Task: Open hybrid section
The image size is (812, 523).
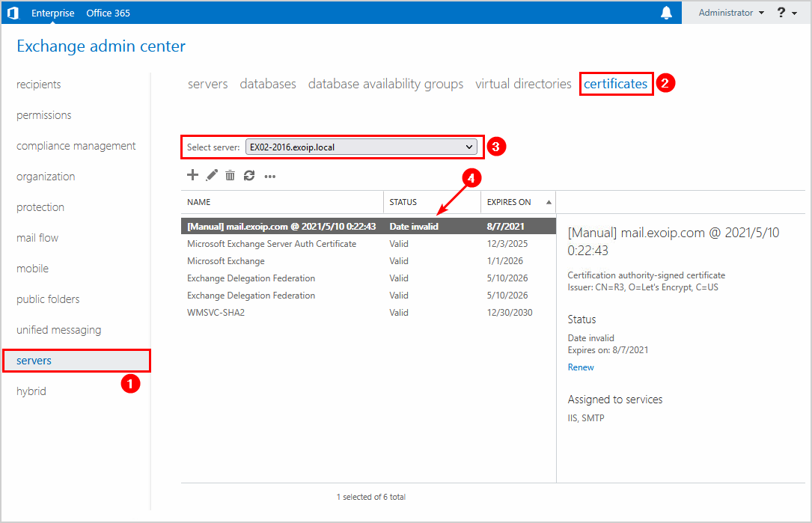Action: coord(31,391)
